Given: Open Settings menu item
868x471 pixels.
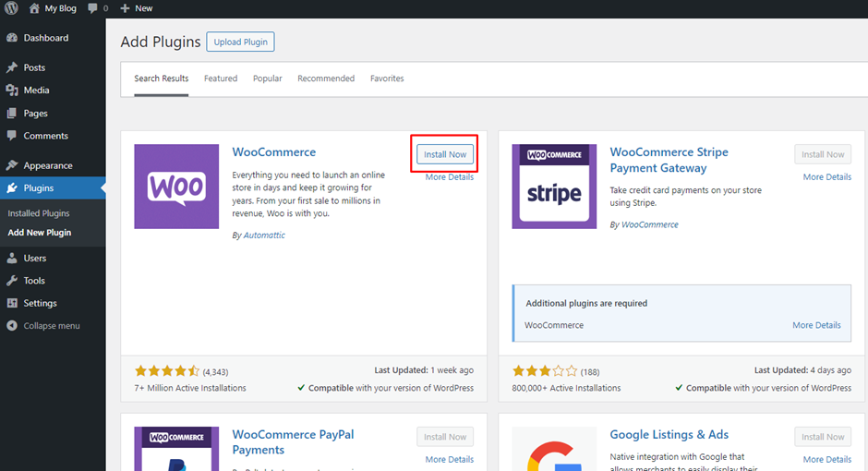Looking at the screenshot, I should [40, 303].
